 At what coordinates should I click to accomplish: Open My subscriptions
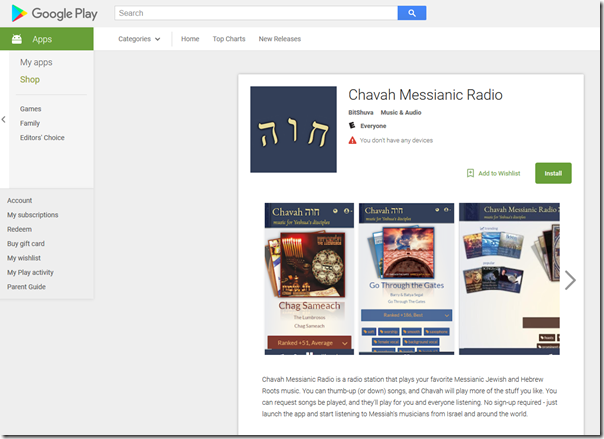coord(32,215)
